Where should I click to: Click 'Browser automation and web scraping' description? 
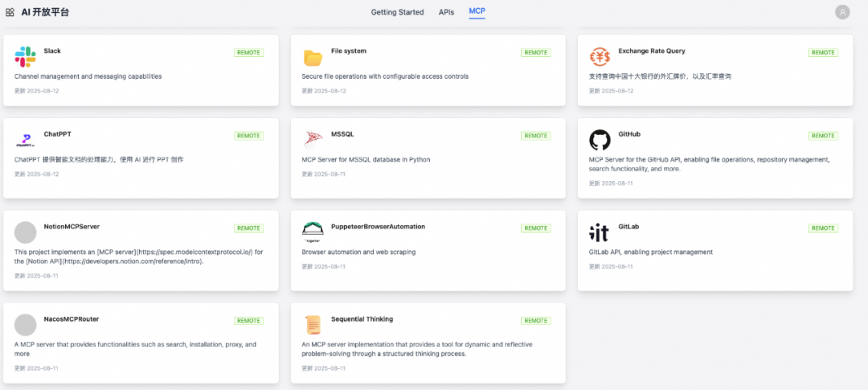tap(358, 252)
